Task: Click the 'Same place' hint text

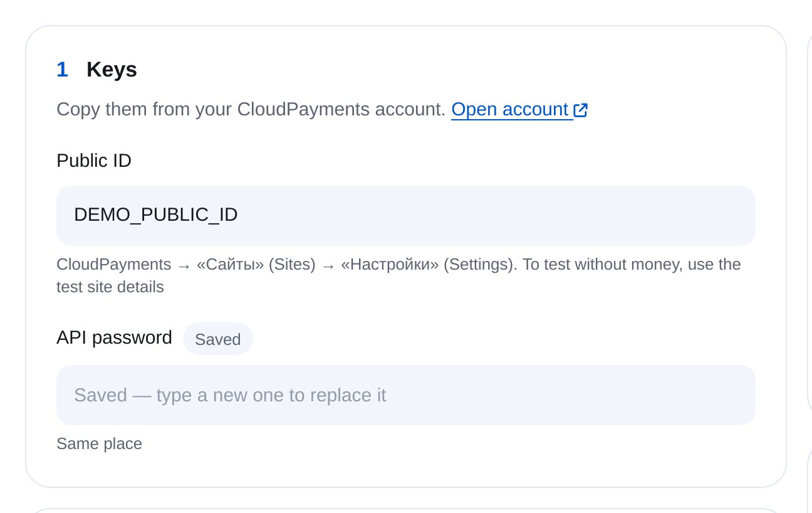Action: (x=99, y=444)
